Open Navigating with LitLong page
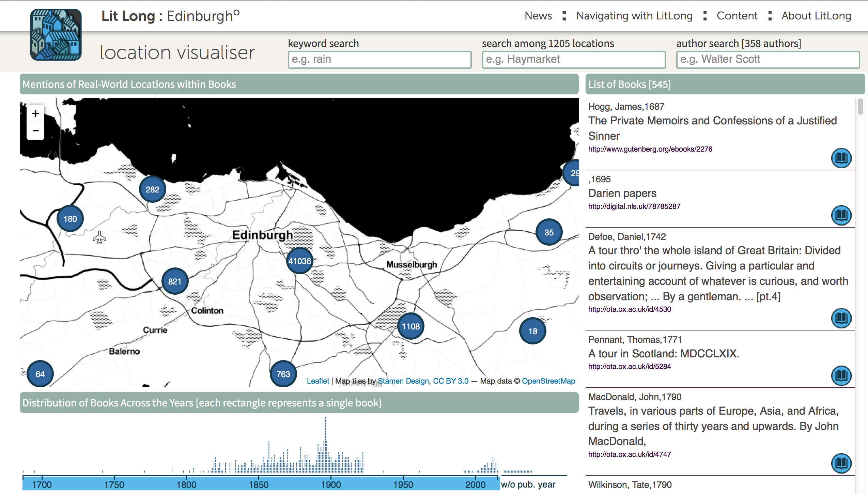This screenshot has height=494, width=868. click(x=634, y=16)
